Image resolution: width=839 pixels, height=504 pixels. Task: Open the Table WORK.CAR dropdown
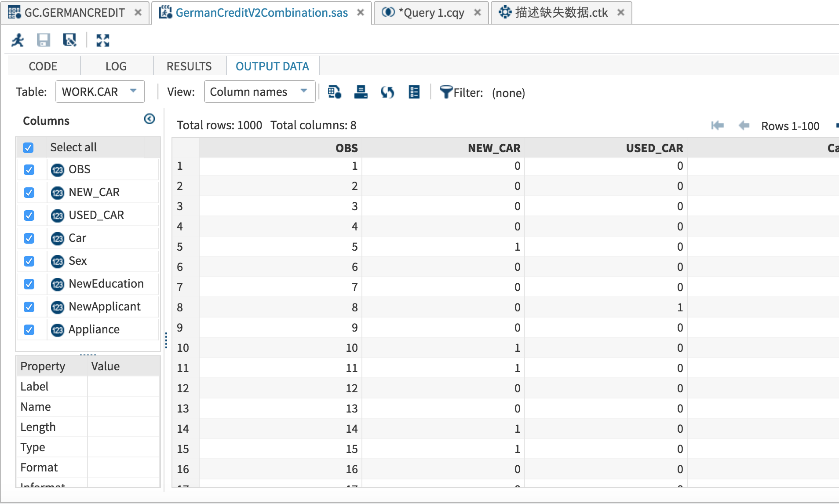pyautogui.click(x=134, y=91)
